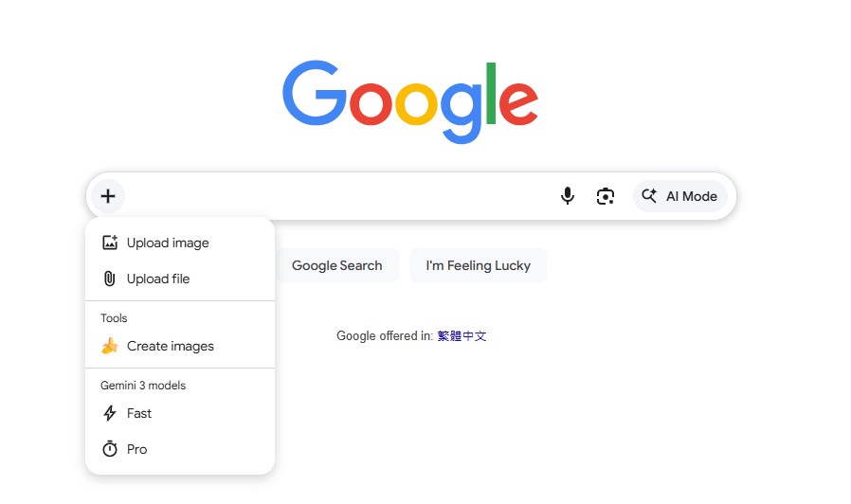The image size is (851, 504).
Task: Select Create images under Tools
Action: coord(180,346)
